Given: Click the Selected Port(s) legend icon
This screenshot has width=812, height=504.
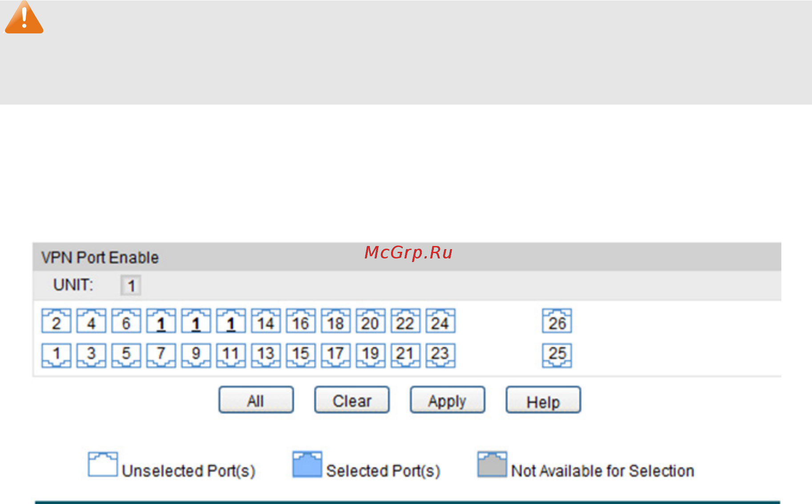Looking at the screenshot, I should coord(307,464).
